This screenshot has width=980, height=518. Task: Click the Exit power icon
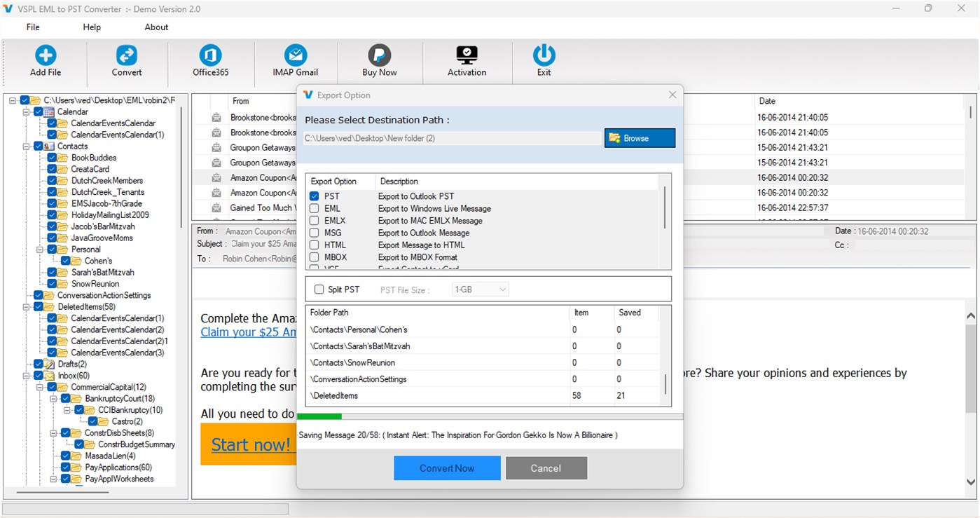click(544, 62)
